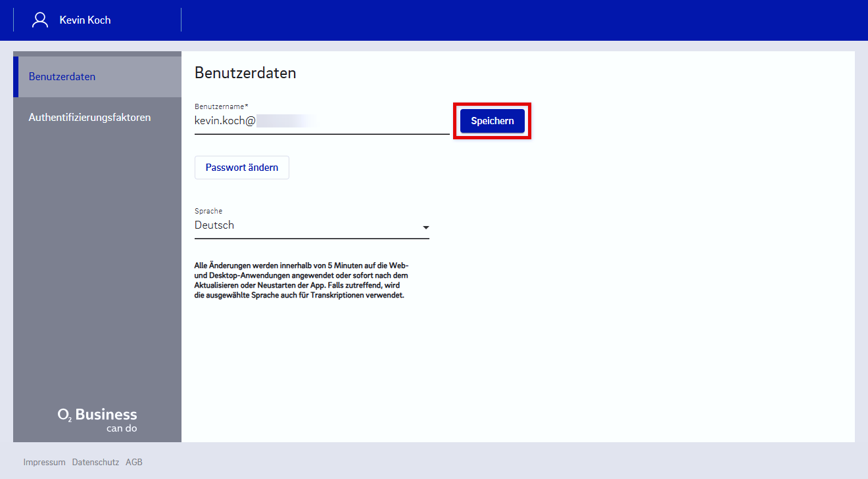Select the Benutzerdaten sidebar tab
This screenshot has height=479, width=868.
click(x=62, y=77)
